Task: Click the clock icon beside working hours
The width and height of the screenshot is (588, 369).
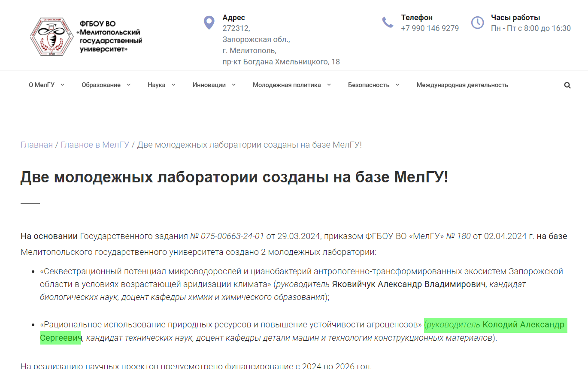Action: tap(477, 22)
